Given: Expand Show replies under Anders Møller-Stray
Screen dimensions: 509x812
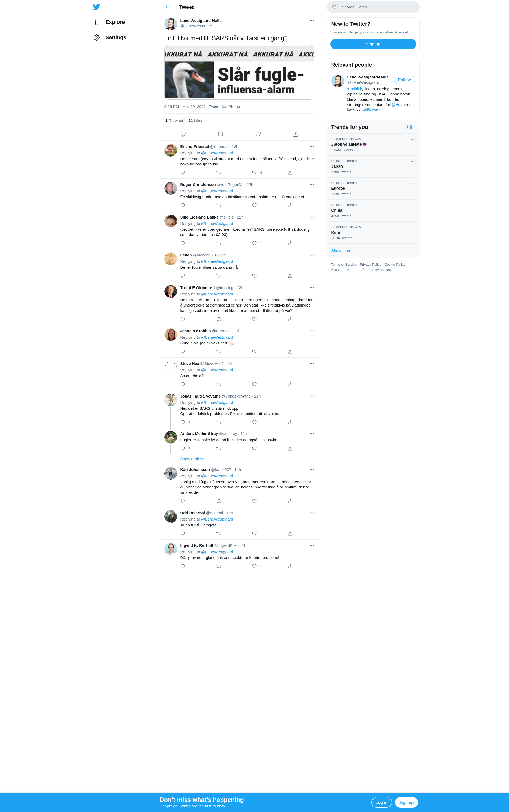Looking at the screenshot, I should tap(191, 459).
